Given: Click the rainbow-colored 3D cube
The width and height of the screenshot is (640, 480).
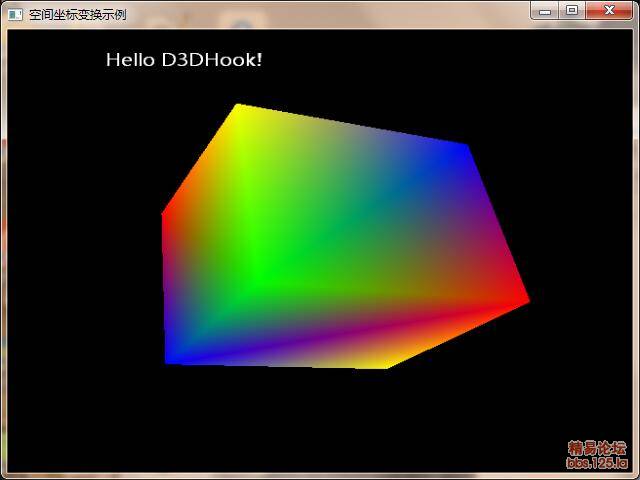Looking at the screenshot, I should point(345,237).
